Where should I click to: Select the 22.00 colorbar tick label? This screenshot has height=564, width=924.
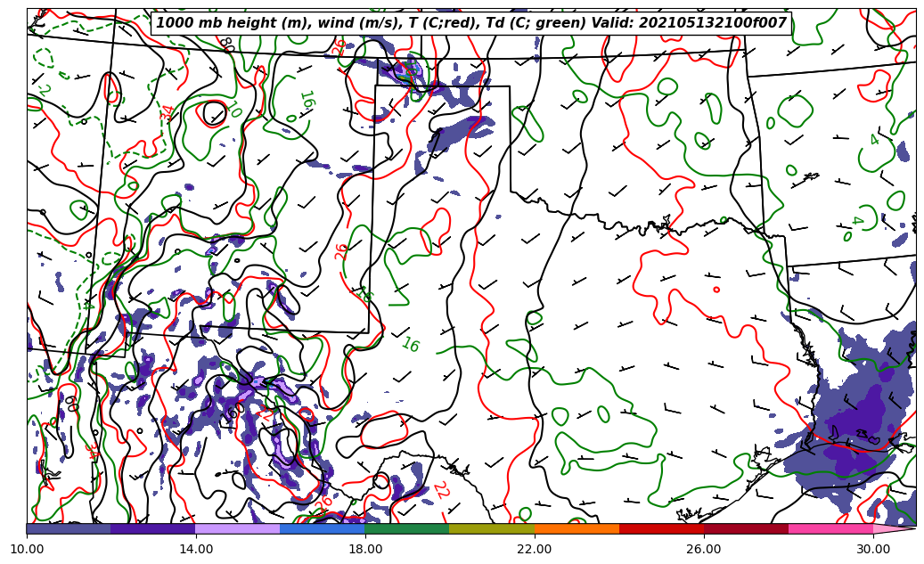click(x=535, y=549)
